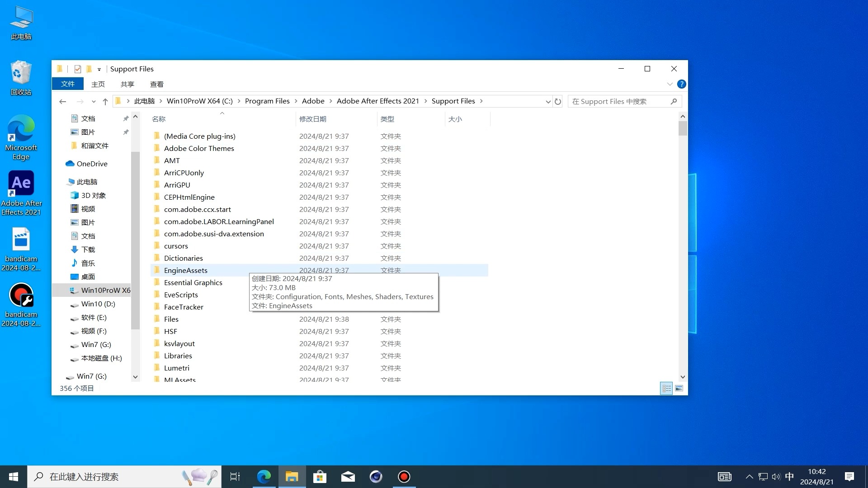The height and width of the screenshot is (488, 868).
Task: Switch to details view button
Action: point(666,388)
